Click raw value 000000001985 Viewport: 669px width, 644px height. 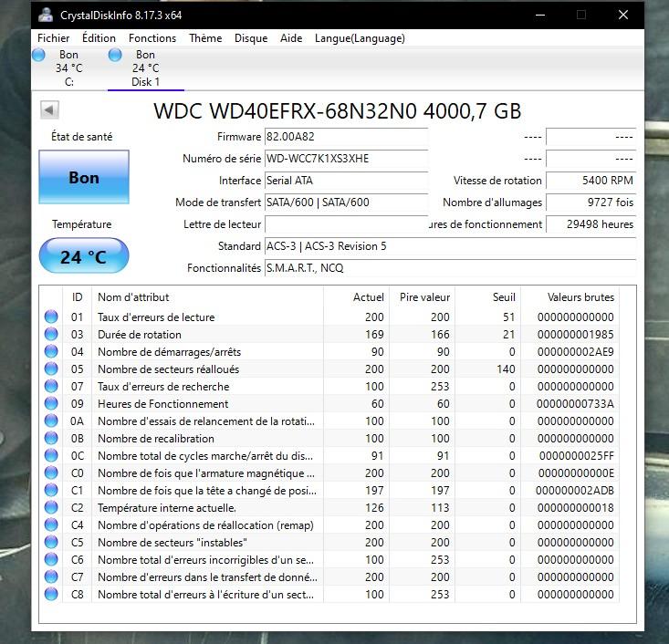[575, 335]
